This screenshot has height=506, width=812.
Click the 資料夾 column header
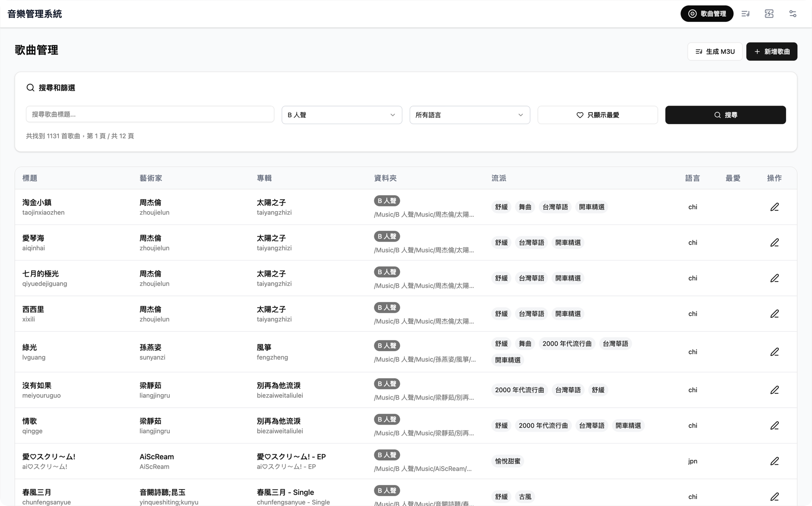tap(385, 178)
